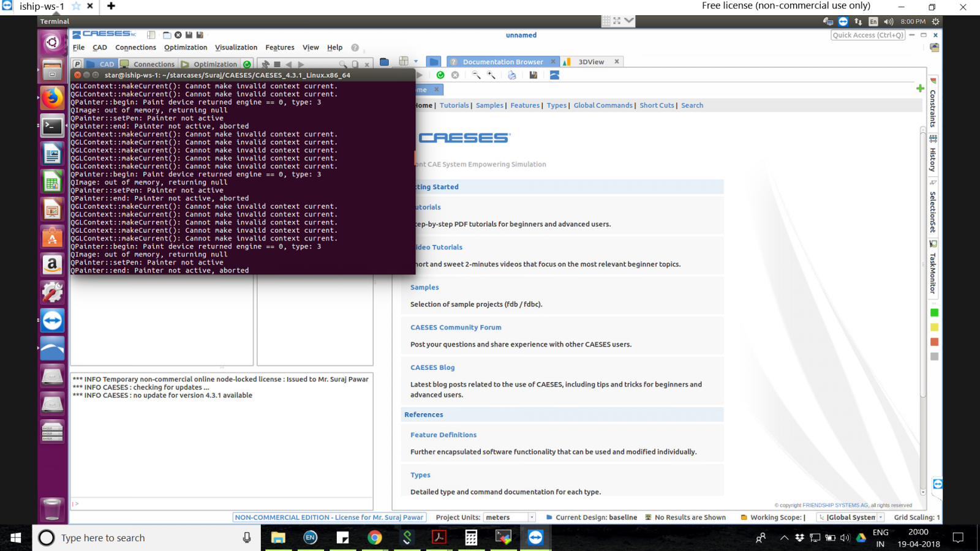This screenshot has width=980, height=551.
Task: Click the help question mark icon beside Help
Action: coord(355,48)
